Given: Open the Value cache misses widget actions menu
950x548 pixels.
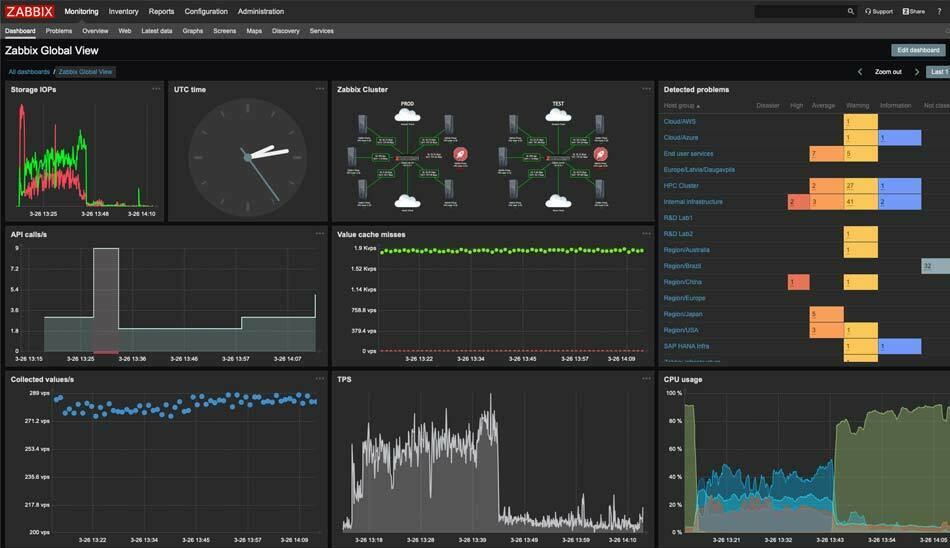Looking at the screenshot, I should pyautogui.click(x=646, y=233).
